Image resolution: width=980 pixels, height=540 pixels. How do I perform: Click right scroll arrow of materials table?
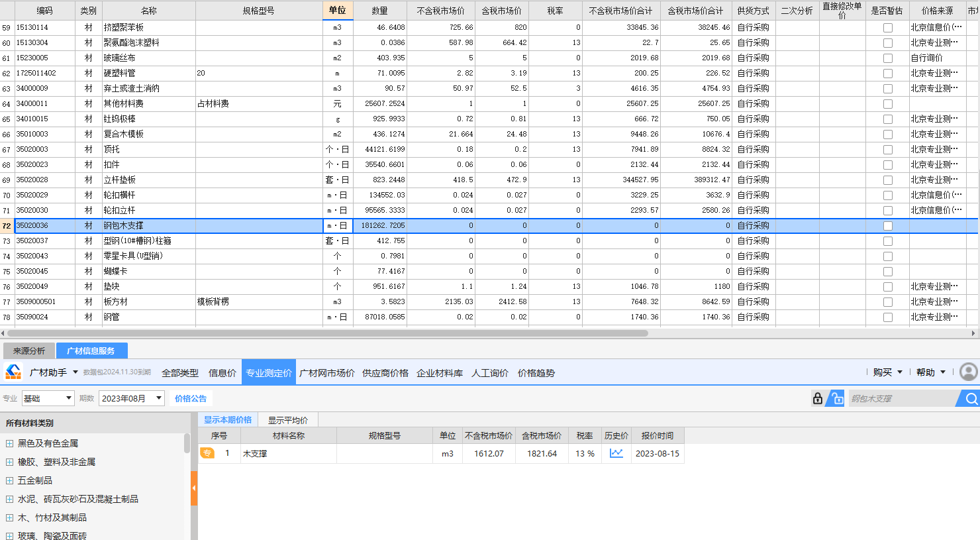point(973,333)
